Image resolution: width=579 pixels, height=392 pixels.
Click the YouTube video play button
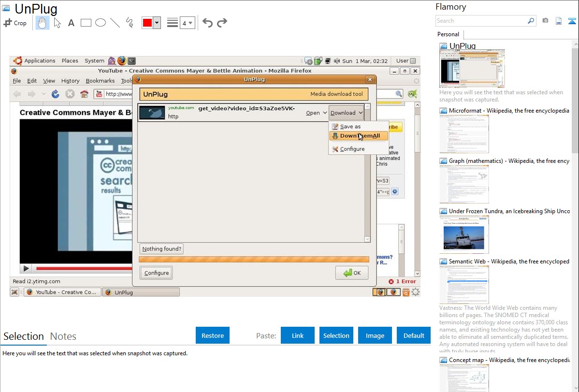[26, 268]
